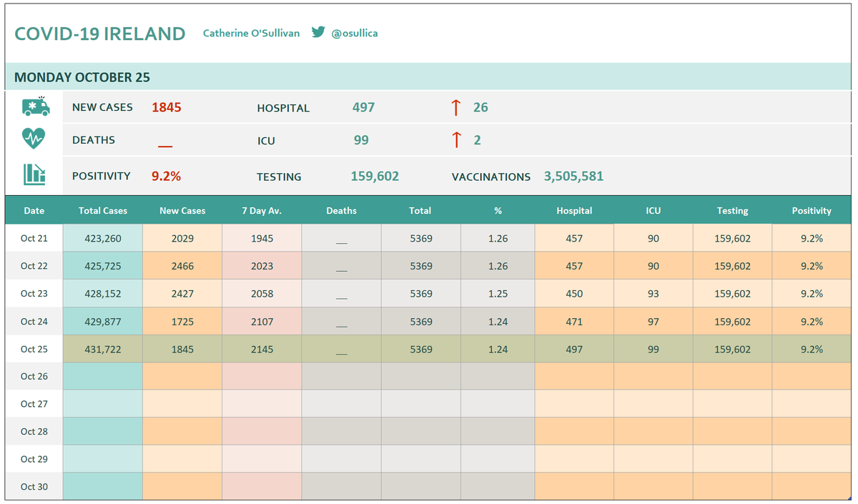Screen dimensions: 858x504
Task: Click new cases cell 2029
Action: (182, 238)
